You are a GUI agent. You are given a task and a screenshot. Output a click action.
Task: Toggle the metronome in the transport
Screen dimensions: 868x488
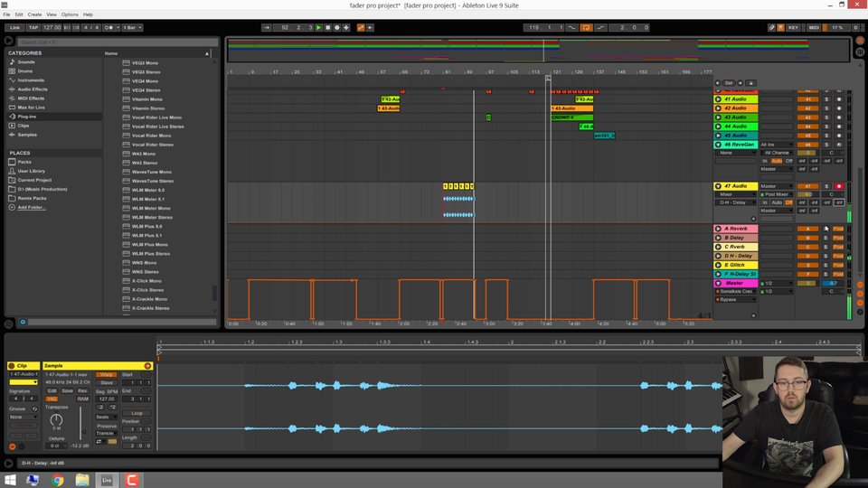click(x=109, y=27)
